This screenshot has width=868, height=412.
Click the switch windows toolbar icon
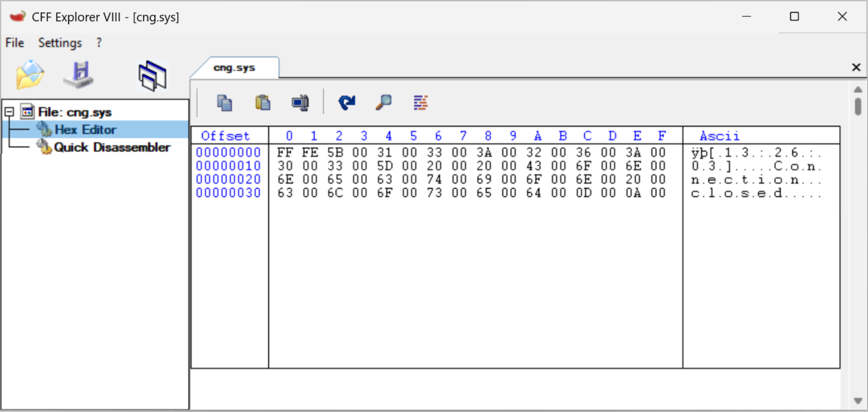point(152,75)
